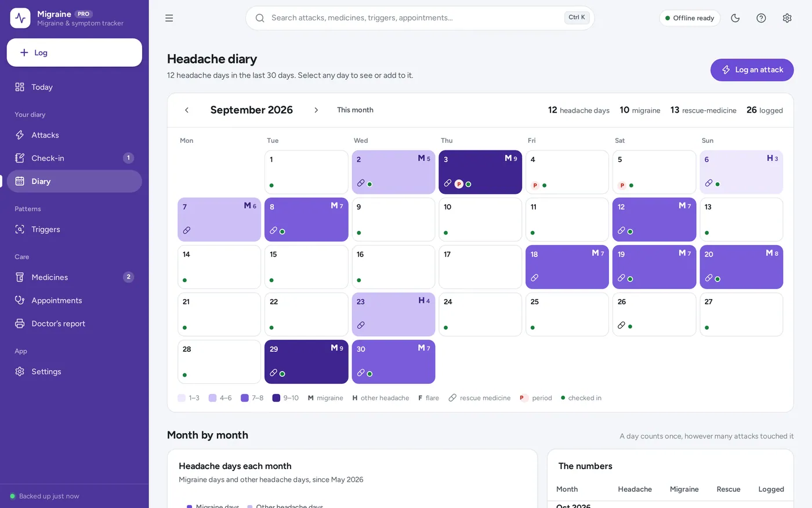The width and height of the screenshot is (812, 508).
Task: Open the Medicines page
Action: [x=74, y=278]
